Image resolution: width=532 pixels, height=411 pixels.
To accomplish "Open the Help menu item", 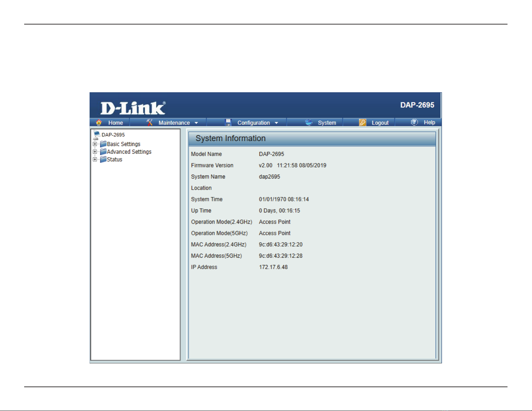I will tap(429, 122).
